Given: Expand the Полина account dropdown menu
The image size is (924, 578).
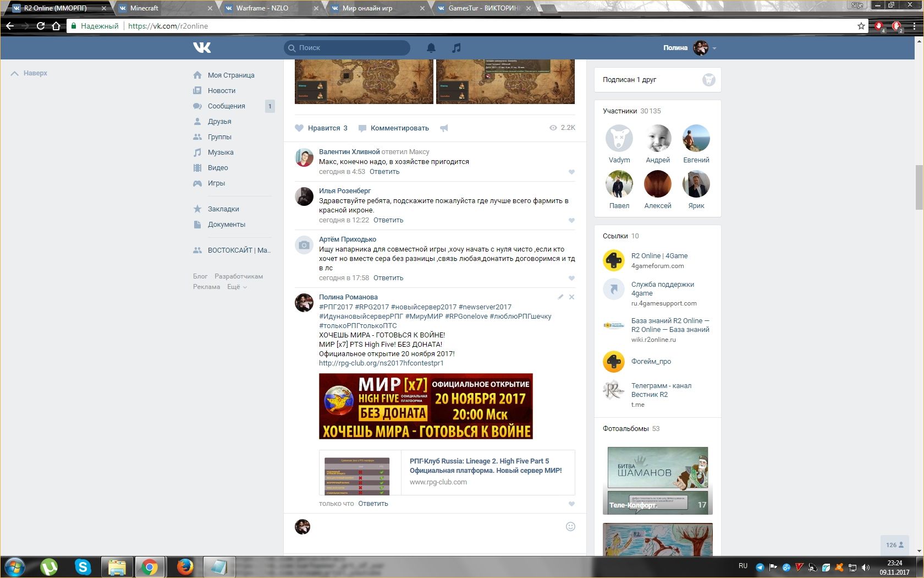Looking at the screenshot, I should 690,48.
